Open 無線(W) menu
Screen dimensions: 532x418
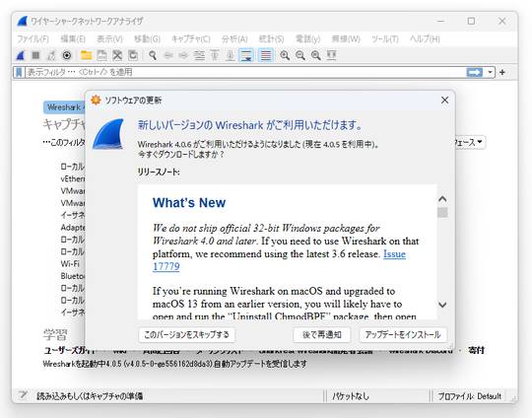[x=346, y=39]
